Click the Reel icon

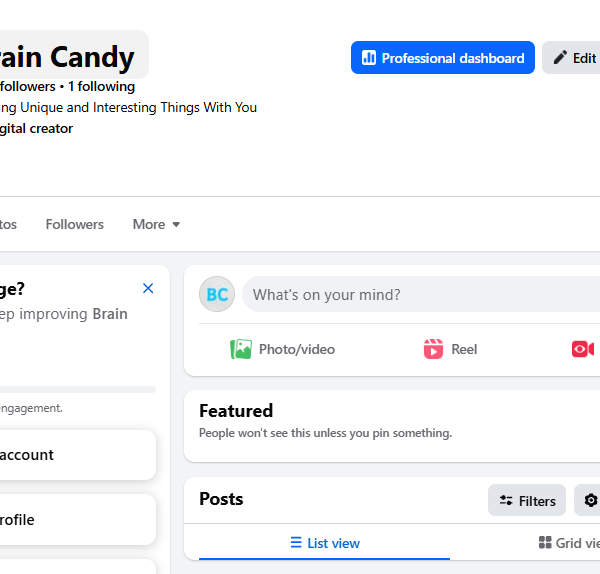pyautogui.click(x=433, y=349)
